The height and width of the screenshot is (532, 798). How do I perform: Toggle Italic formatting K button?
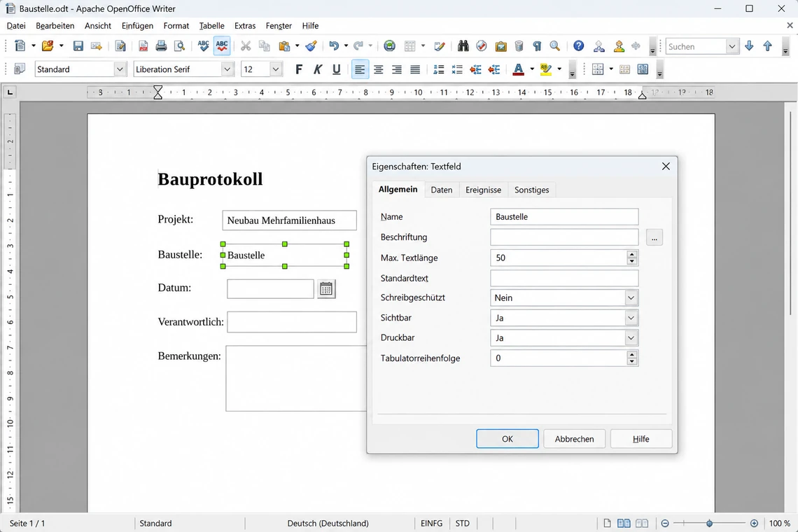coord(318,69)
